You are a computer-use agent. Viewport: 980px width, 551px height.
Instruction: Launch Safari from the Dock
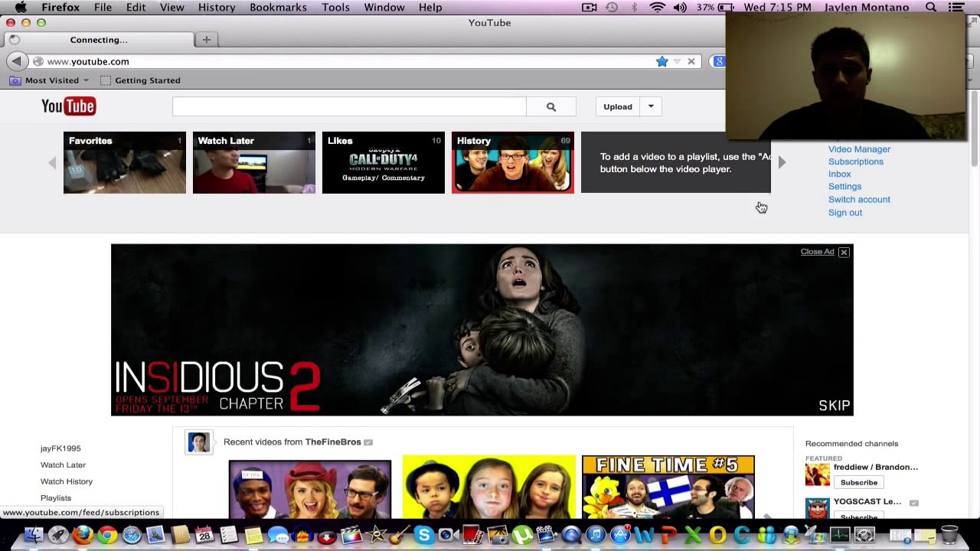click(x=132, y=535)
